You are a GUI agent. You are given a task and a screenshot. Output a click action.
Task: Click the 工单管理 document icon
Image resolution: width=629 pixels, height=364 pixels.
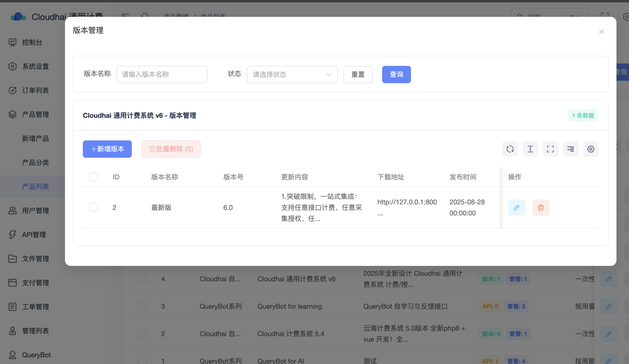coord(12,307)
